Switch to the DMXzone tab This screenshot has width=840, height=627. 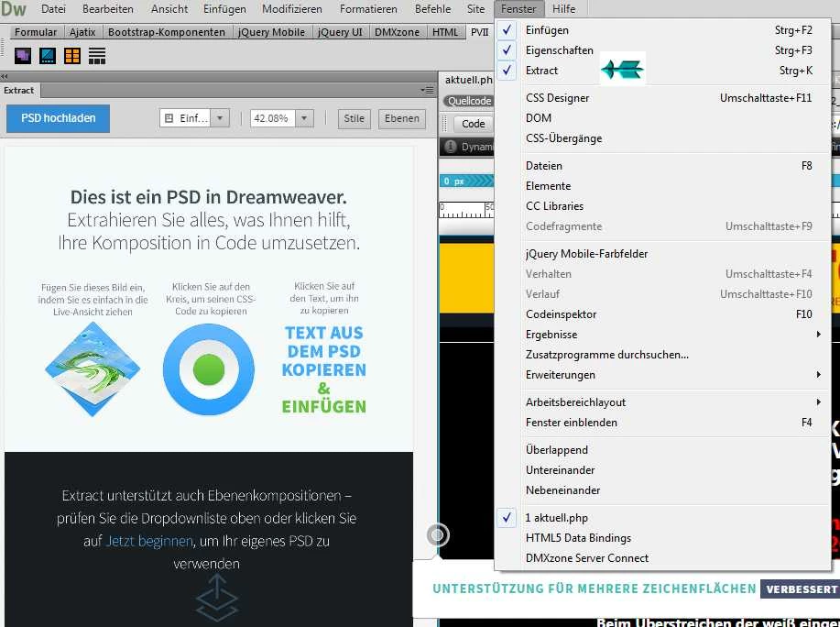click(397, 32)
